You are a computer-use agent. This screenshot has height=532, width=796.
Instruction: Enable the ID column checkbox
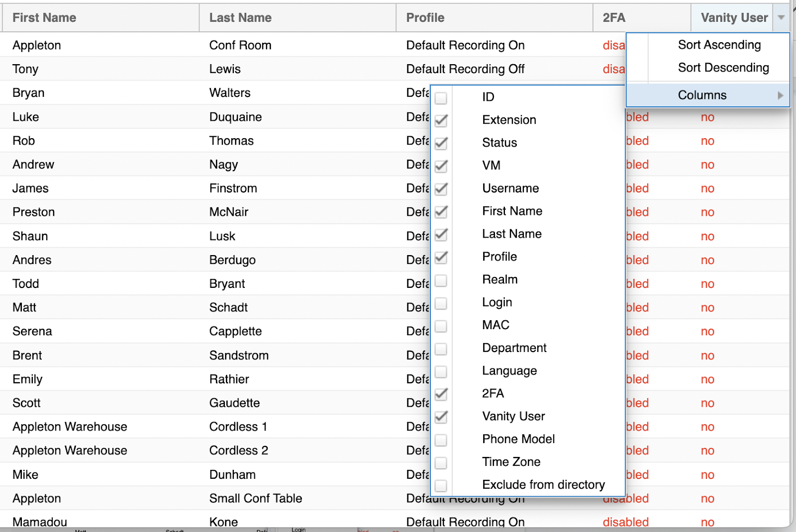coord(440,98)
